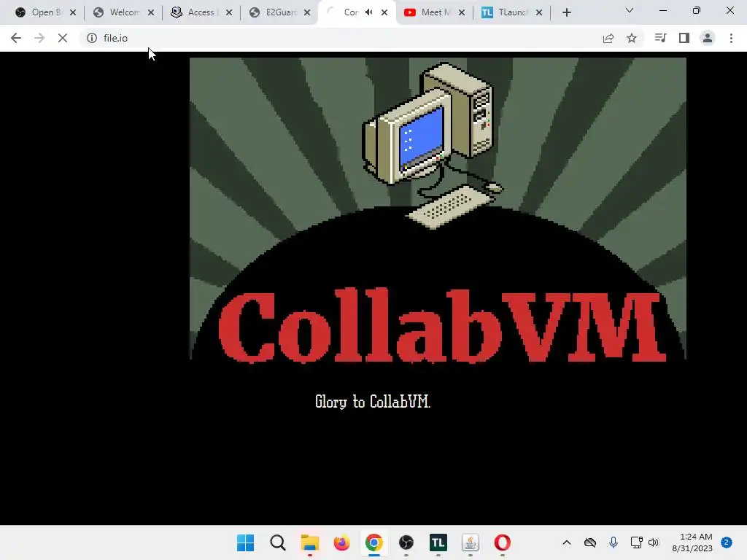Open network settings tray icon
Image resolution: width=747 pixels, height=560 pixels.
tap(636, 542)
